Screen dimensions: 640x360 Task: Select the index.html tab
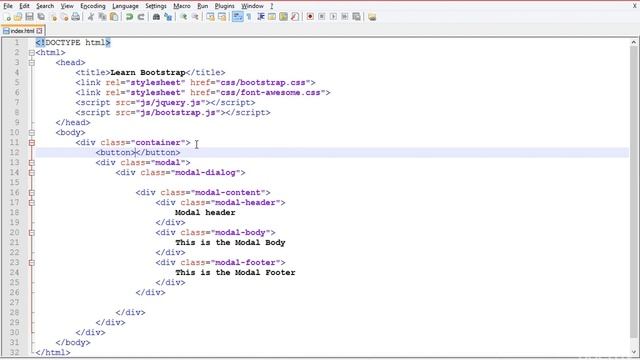tap(23, 31)
